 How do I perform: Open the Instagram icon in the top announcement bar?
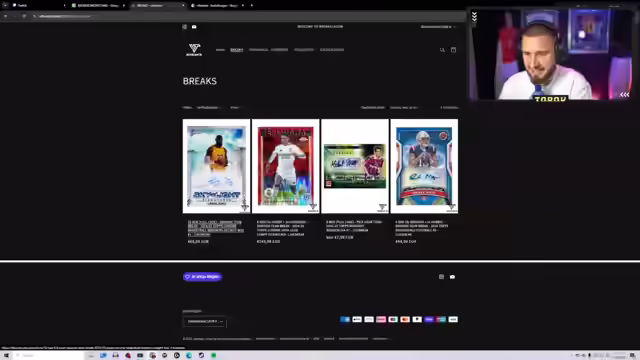pyautogui.click(x=184, y=27)
